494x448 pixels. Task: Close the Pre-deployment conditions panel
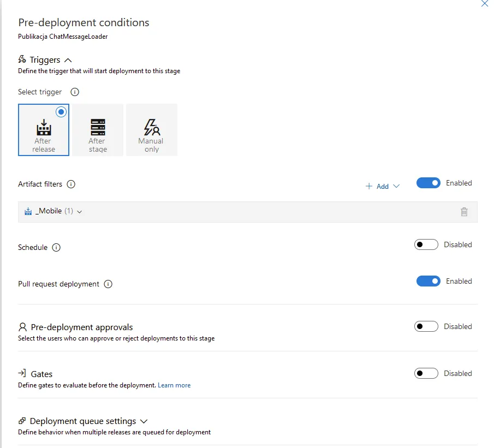point(484,4)
